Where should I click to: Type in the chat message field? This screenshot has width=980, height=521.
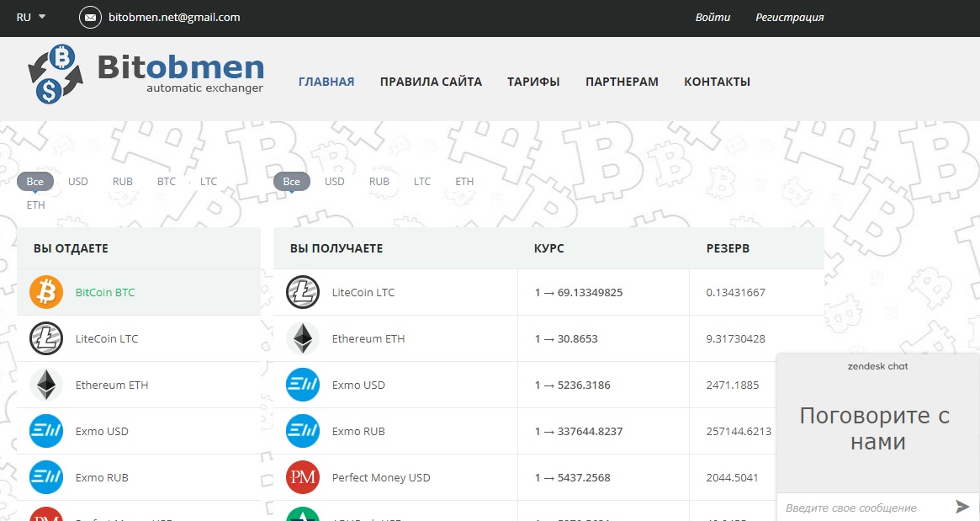pos(862,508)
